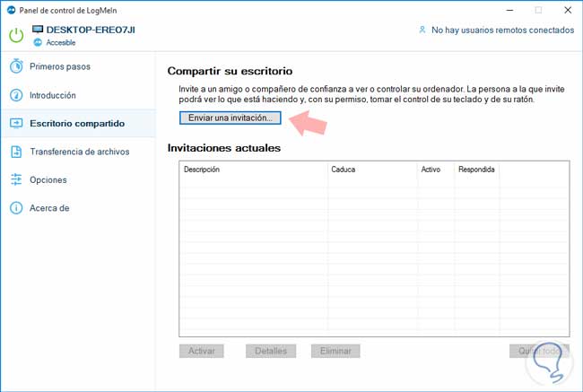This screenshot has width=583, height=392.
Task: Click the Escritorio compartido screen icon
Action: point(16,123)
